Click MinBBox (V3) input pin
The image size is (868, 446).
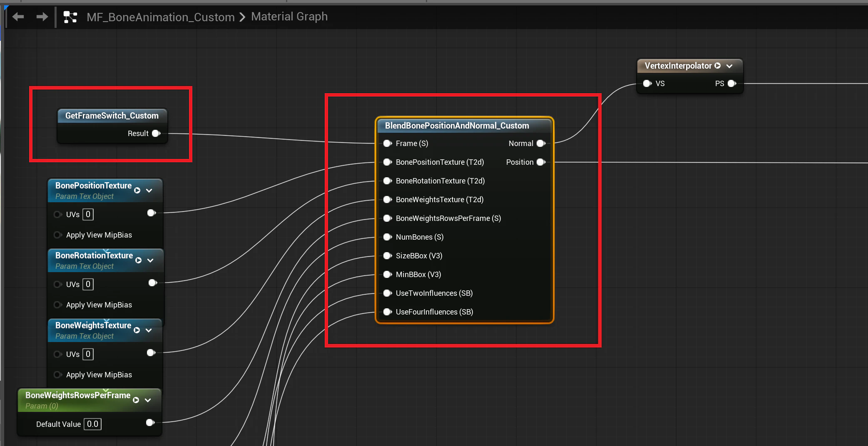(388, 275)
